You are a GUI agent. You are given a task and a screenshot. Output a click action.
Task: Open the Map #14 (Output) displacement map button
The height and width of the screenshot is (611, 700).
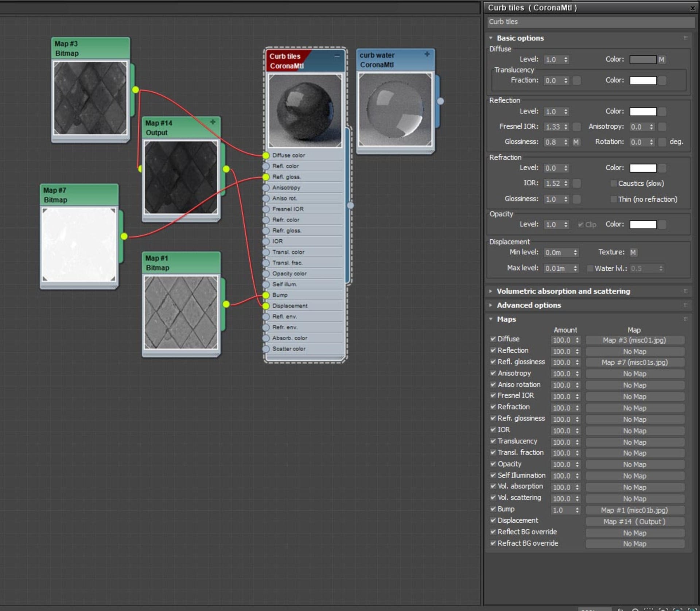coord(635,522)
